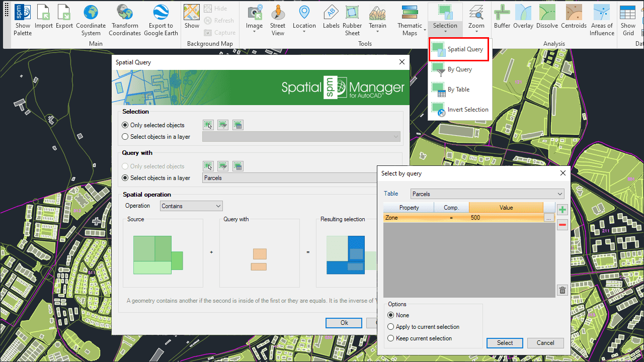Click the Export to Google Earth icon

coord(161,12)
